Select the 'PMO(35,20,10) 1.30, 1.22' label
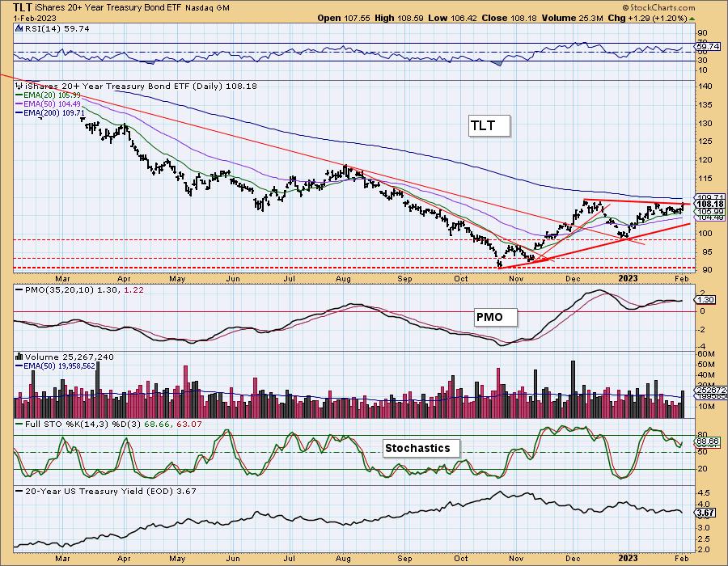Screen dimensions: 728x566 click(84, 290)
